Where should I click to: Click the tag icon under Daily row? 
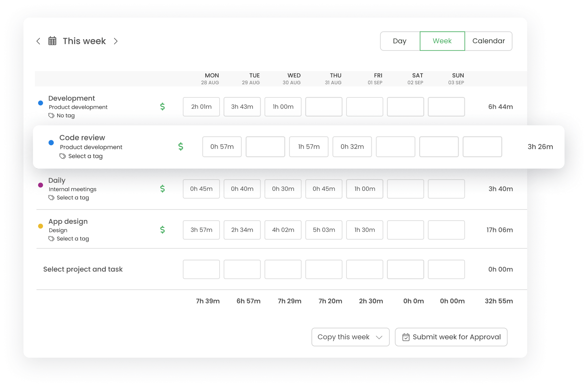(51, 198)
